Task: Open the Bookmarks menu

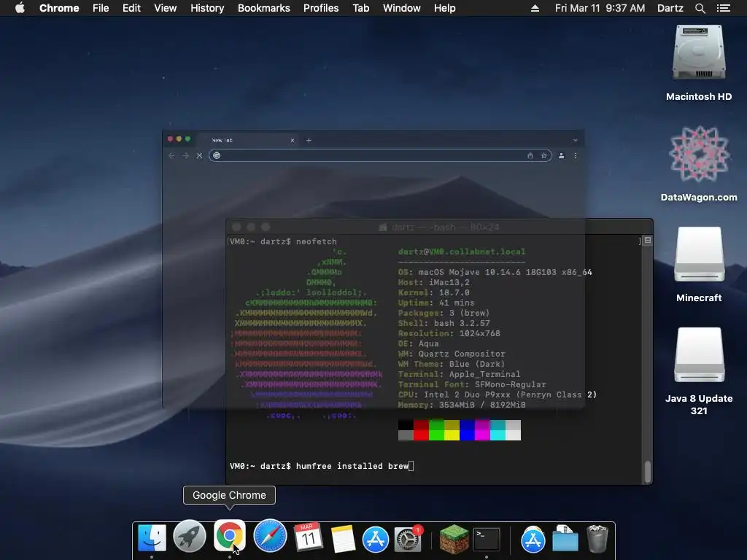Action: tap(264, 8)
